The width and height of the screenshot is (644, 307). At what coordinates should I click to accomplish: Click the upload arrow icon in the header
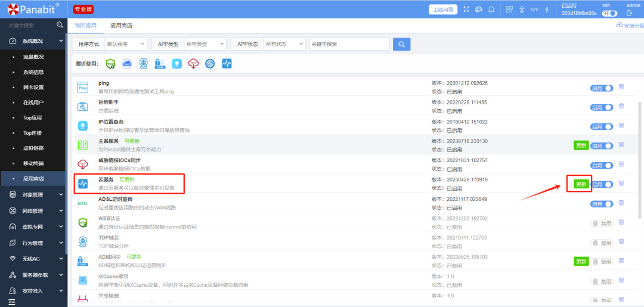[x=522, y=10]
